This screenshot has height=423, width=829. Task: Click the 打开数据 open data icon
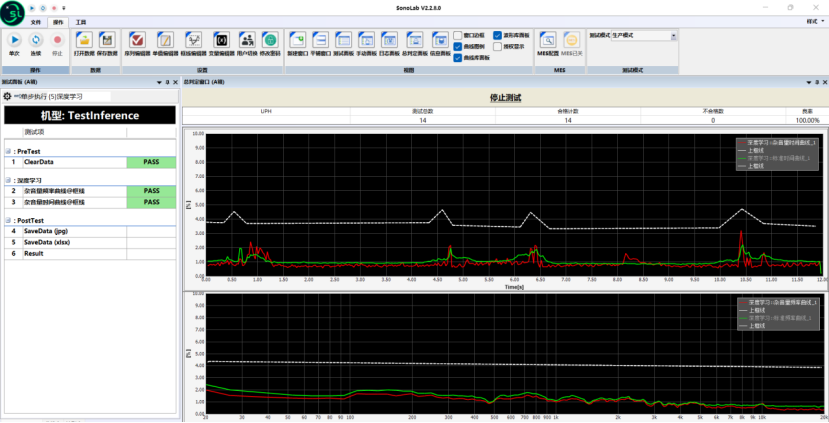point(85,39)
